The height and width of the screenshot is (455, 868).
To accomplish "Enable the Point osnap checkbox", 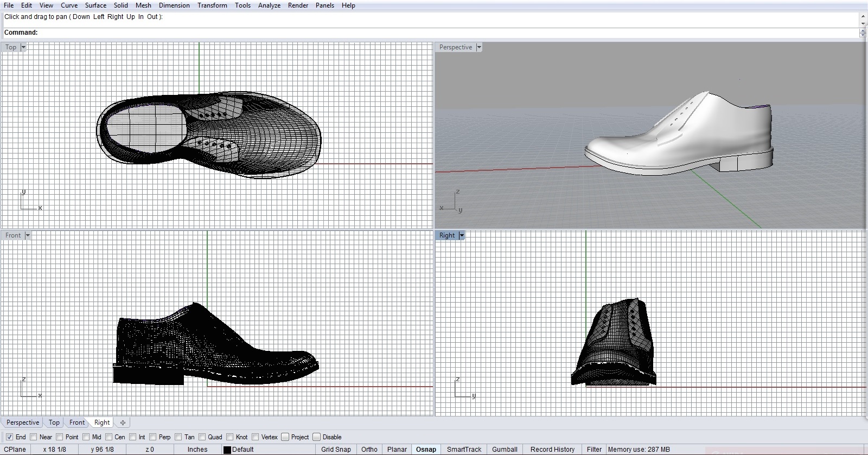I will tap(60, 437).
